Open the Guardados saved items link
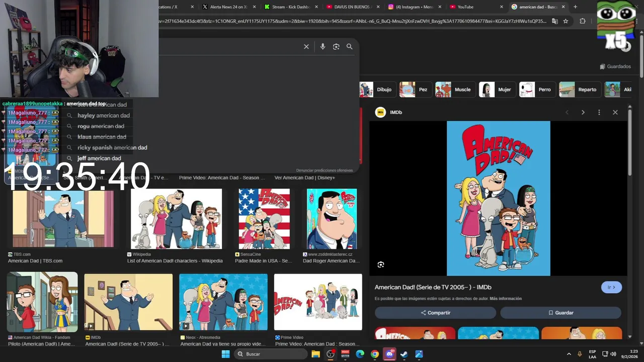Viewport: 644px width, 362px height. (615, 66)
